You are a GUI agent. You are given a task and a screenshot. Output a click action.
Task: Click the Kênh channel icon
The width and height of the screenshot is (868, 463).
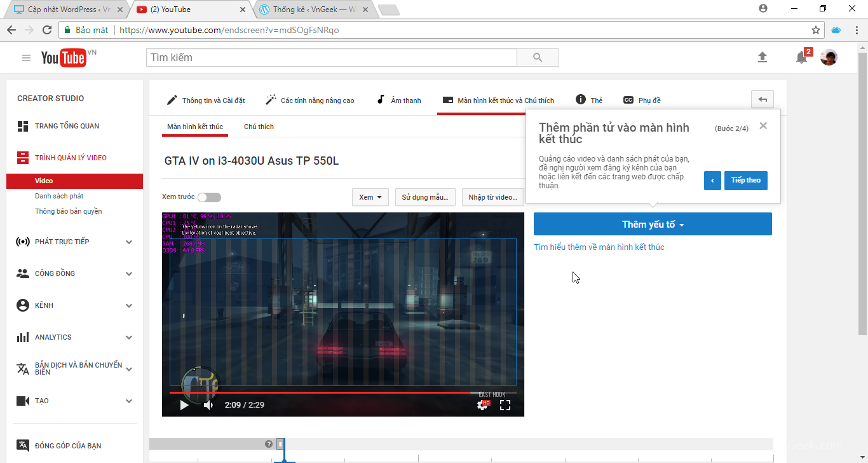click(23, 305)
